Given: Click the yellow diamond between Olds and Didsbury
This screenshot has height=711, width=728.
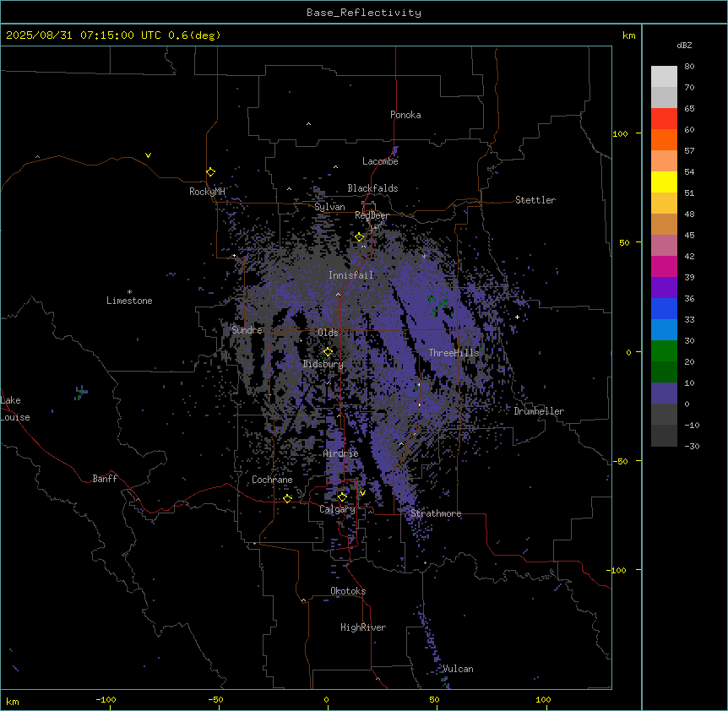Looking at the screenshot, I should click(x=329, y=352).
